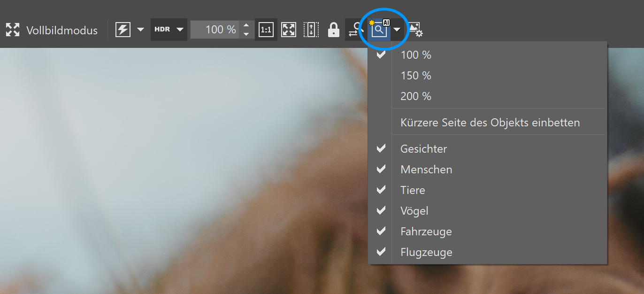This screenshot has width=644, height=294.
Task: Click the 1:1 actual size icon
Action: (266, 30)
